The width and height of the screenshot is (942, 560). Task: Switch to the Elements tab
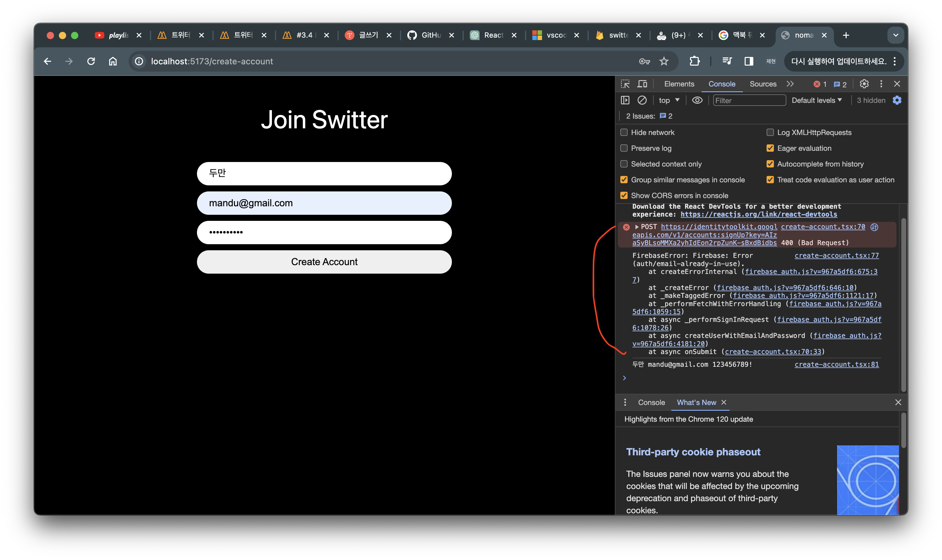click(679, 84)
